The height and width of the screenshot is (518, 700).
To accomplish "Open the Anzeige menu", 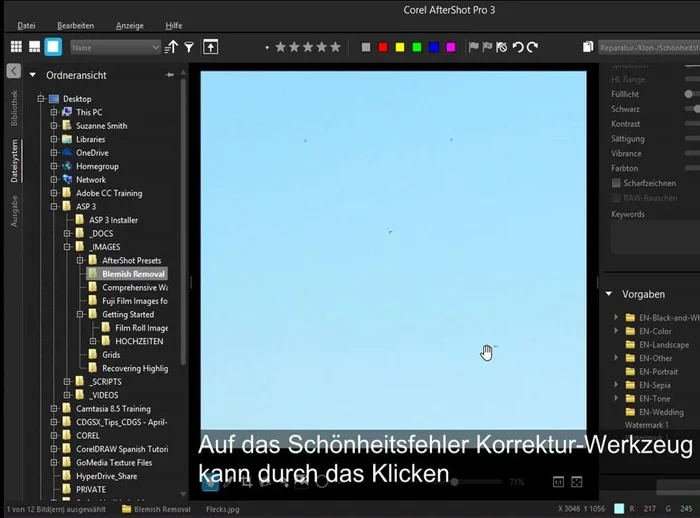I will (129, 25).
